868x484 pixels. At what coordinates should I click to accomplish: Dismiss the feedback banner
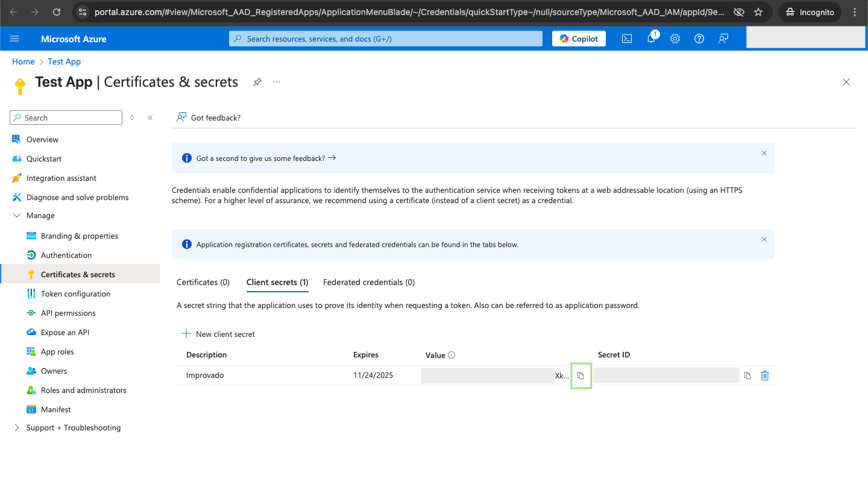point(764,153)
